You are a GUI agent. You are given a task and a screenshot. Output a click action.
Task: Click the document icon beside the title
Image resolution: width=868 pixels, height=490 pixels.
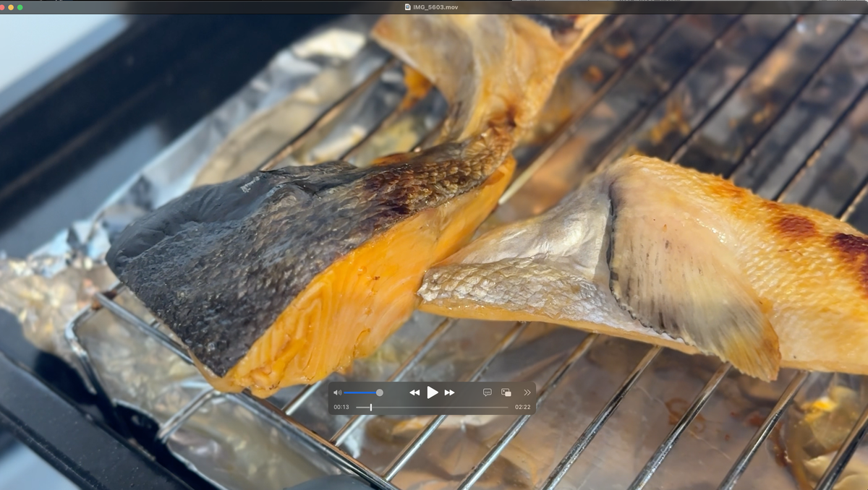[408, 7]
